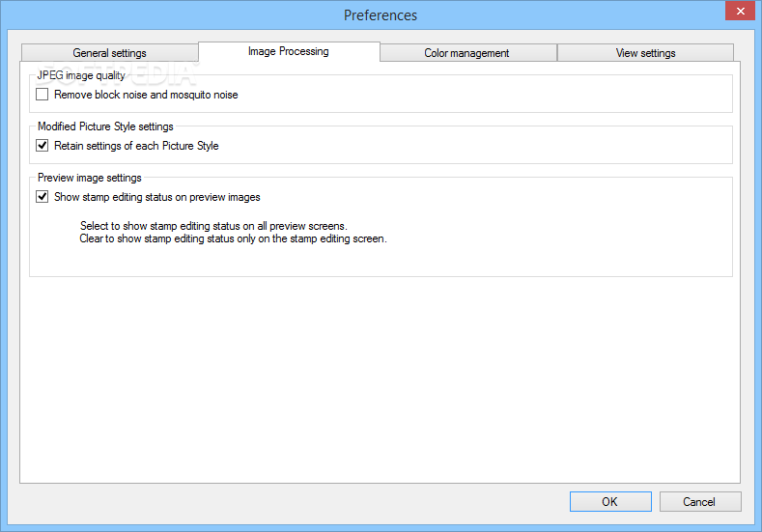Click the Preferences title bar text
Image resolution: width=762 pixels, height=532 pixels.
tap(381, 15)
